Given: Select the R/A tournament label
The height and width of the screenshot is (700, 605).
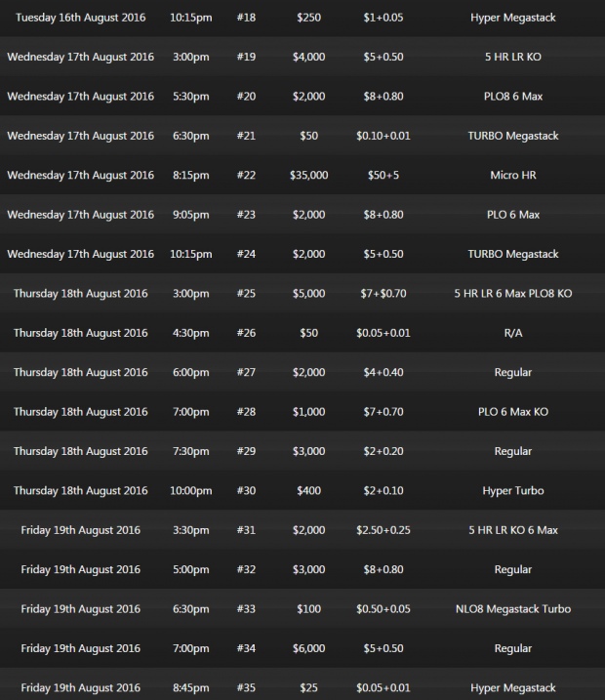Looking at the screenshot, I should point(512,333).
